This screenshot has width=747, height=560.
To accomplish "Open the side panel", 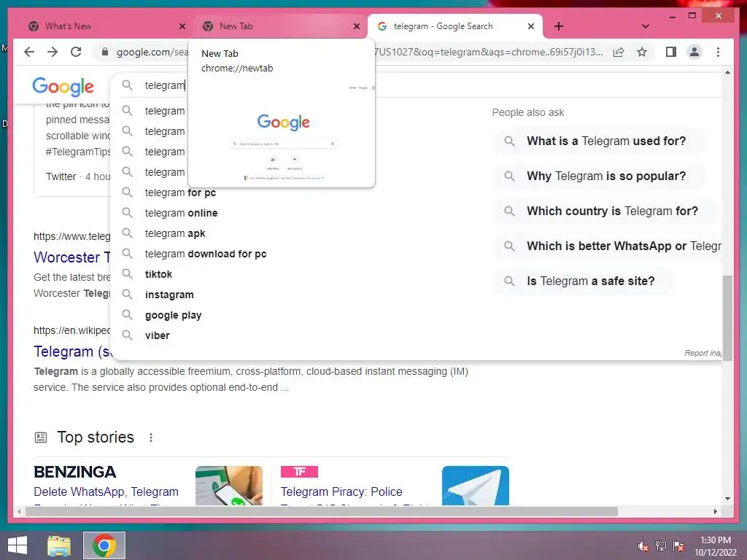I will [671, 52].
